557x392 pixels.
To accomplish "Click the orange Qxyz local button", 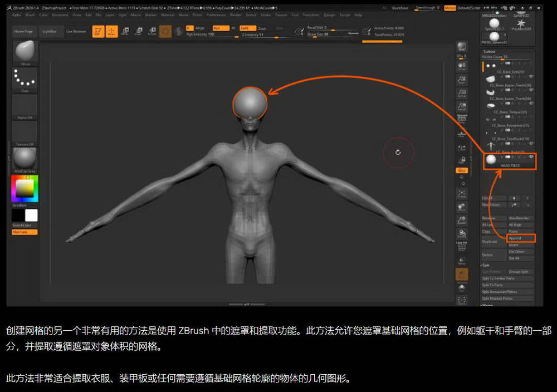I will pos(462,170).
